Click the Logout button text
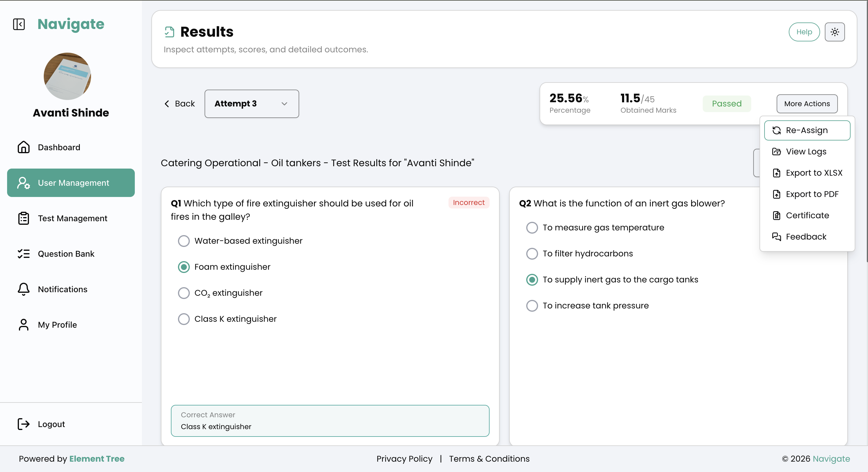The width and height of the screenshot is (868, 472). (x=51, y=424)
